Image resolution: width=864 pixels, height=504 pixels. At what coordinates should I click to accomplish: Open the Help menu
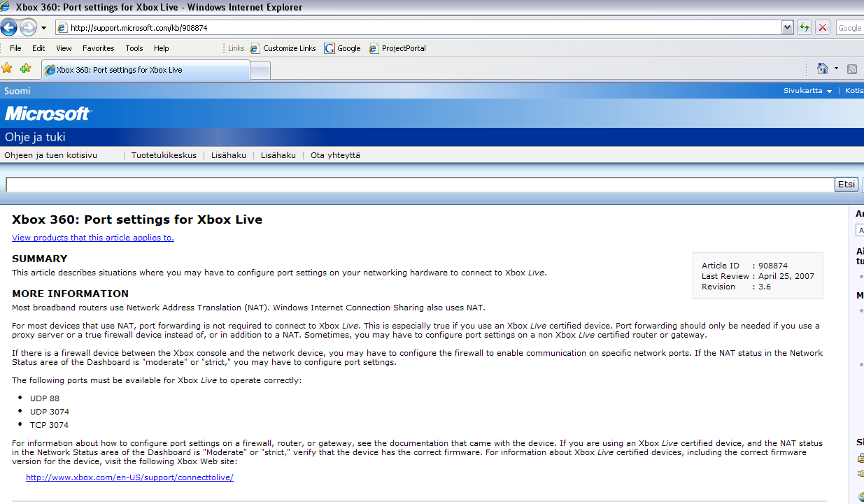(162, 48)
